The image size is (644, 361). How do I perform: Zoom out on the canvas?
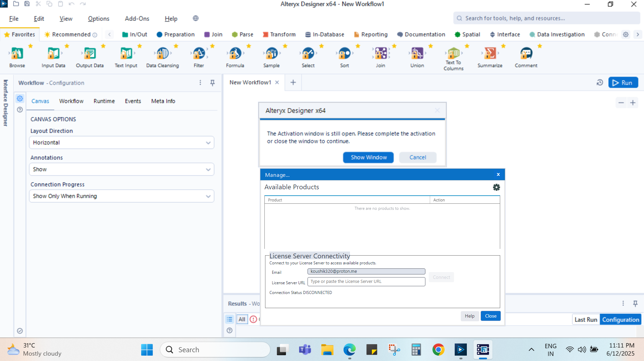(x=621, y=103)
